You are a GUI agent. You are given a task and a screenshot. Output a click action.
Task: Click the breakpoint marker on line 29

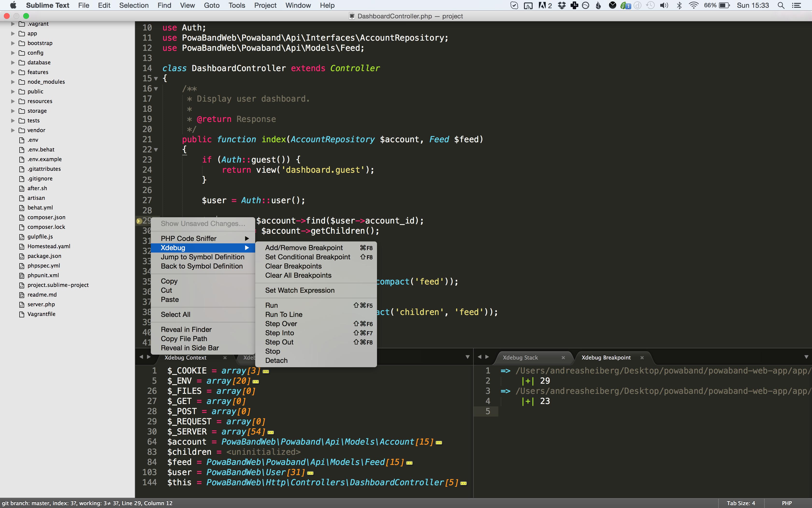pos(139,221)
